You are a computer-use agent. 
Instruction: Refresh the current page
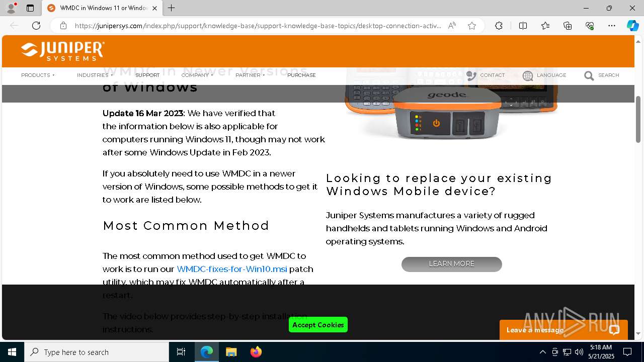click(36, 26)
